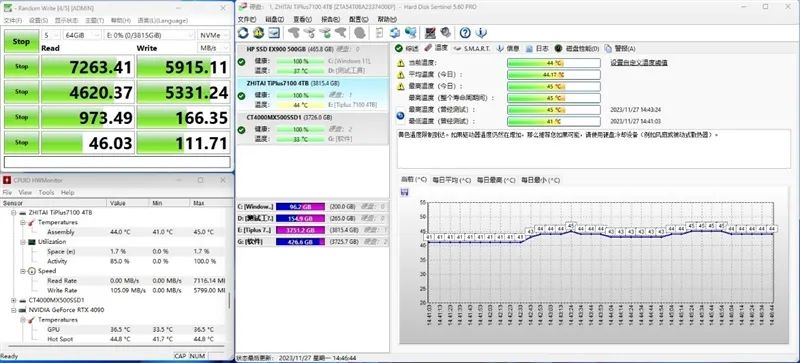This screenshot has height=363, width=800.
Task: Expand the CT4000MX500SSD1 tree node
Action: (14, 300)
